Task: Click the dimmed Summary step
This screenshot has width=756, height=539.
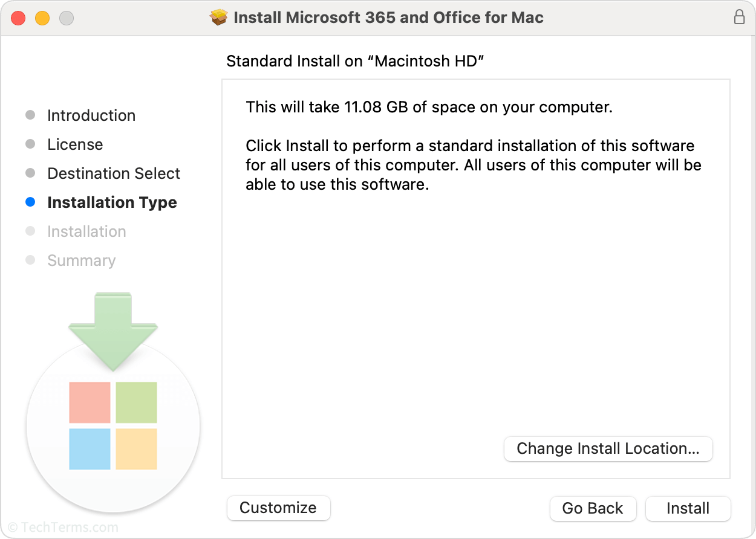Action: tap(81, 260)
